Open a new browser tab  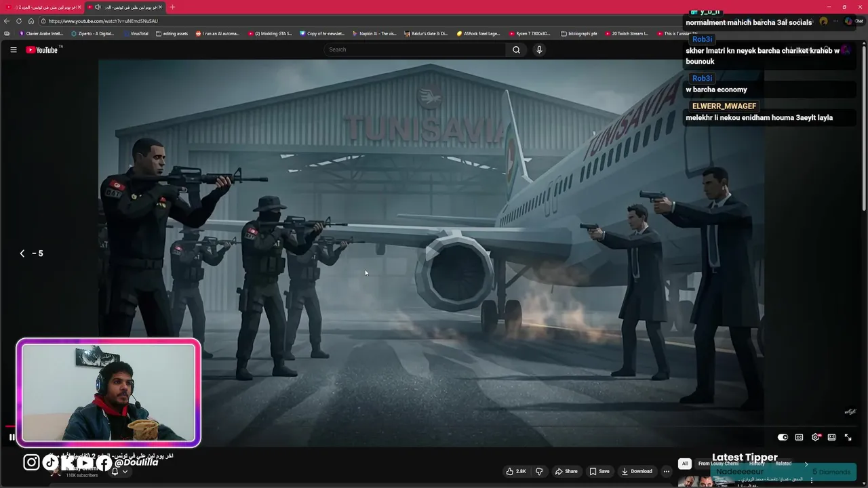point(172,7)
